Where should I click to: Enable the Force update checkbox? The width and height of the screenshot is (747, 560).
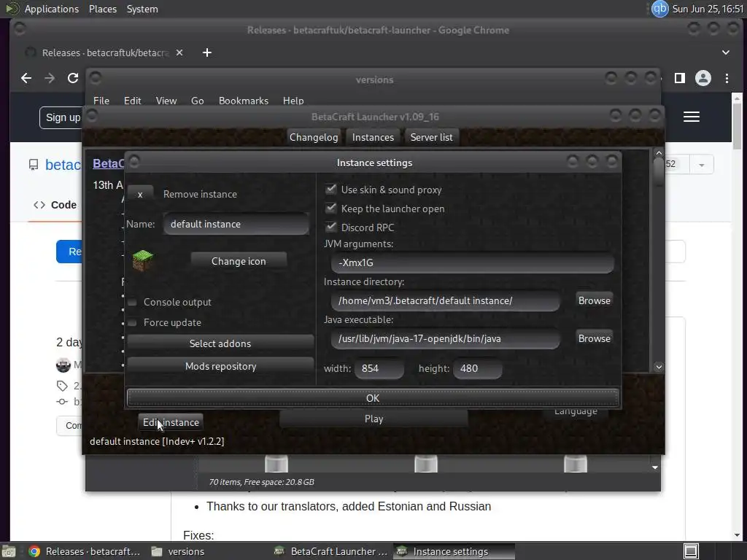(x=133, y=322)
